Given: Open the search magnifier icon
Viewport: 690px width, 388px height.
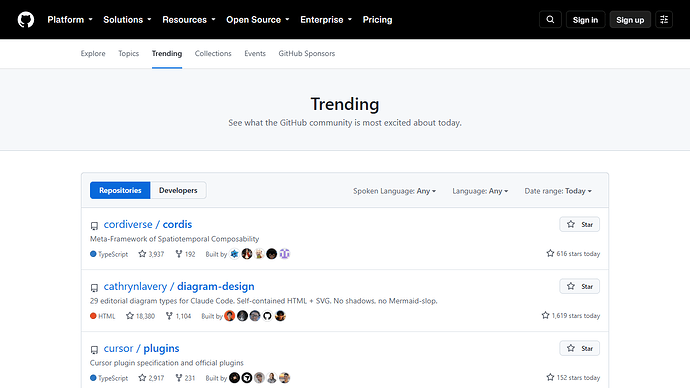Looking at the screenshot, I should 550,19.
